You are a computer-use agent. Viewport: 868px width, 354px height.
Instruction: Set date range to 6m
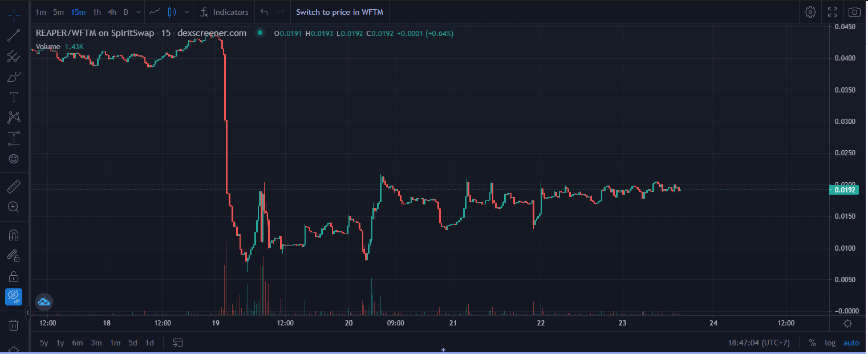[x=78, y=343]
